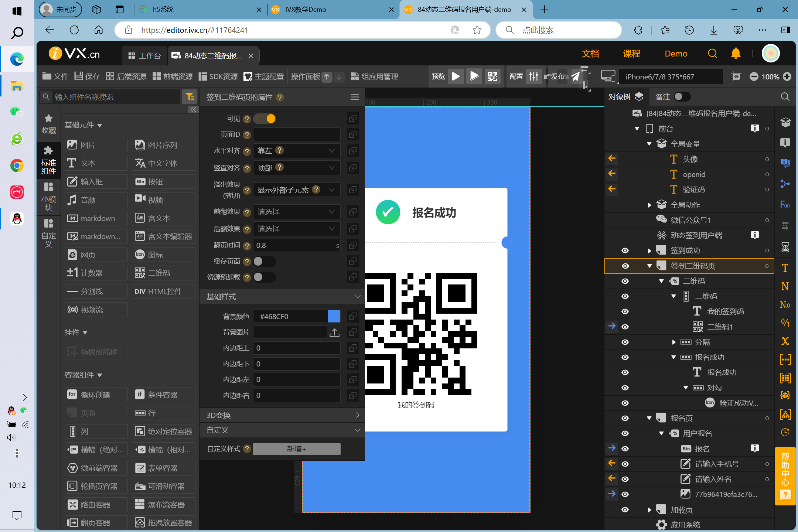This screenshot has height=532, width=798.
Task: Click the 翻页时间 input field
Action: (296, 246)
